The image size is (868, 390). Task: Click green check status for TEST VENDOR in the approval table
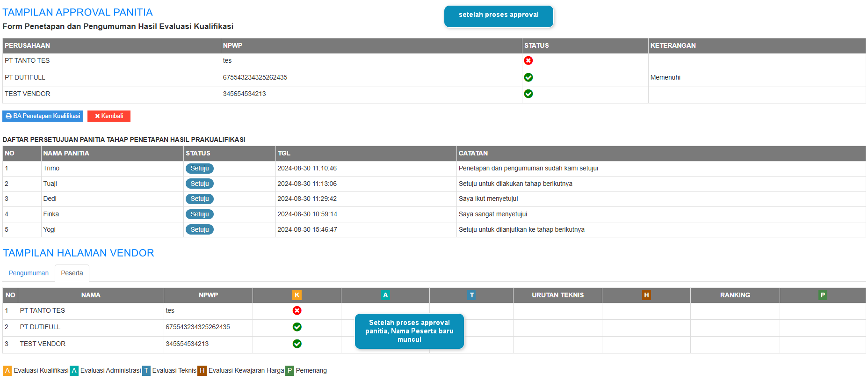point(528,94)
